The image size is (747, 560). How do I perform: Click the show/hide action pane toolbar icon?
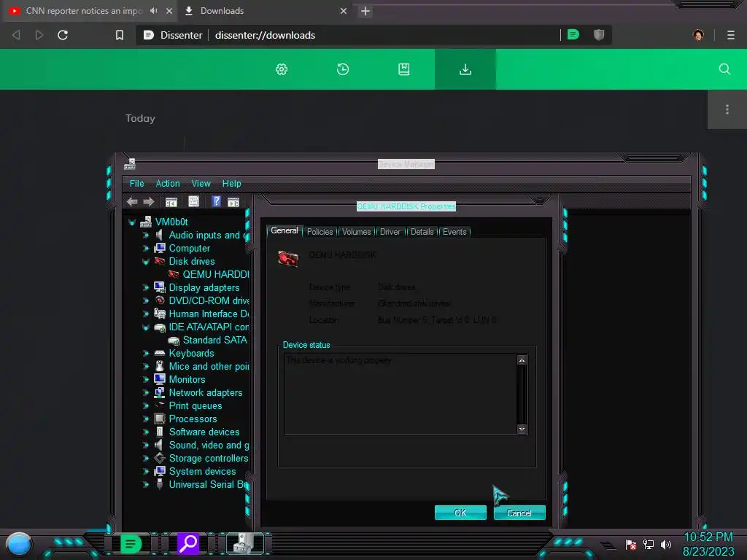pyautogui.click(x=233, y=202)
